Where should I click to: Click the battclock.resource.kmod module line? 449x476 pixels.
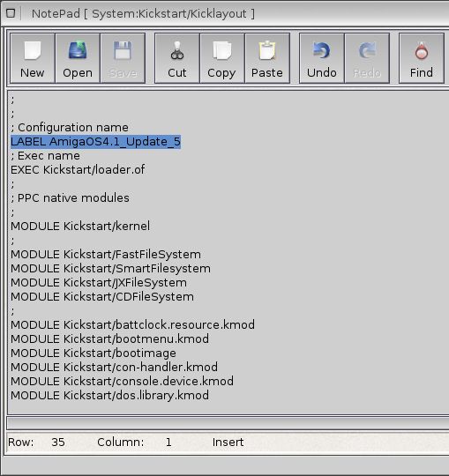(x=132, y=324)
